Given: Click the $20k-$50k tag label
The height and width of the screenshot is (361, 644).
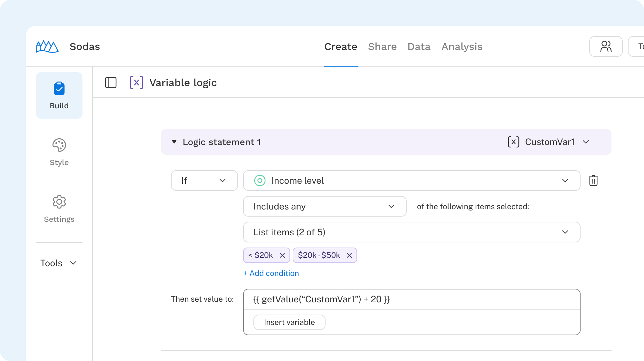Looking at the screenshot, I should pyautogui.click(x=319, y=255).
